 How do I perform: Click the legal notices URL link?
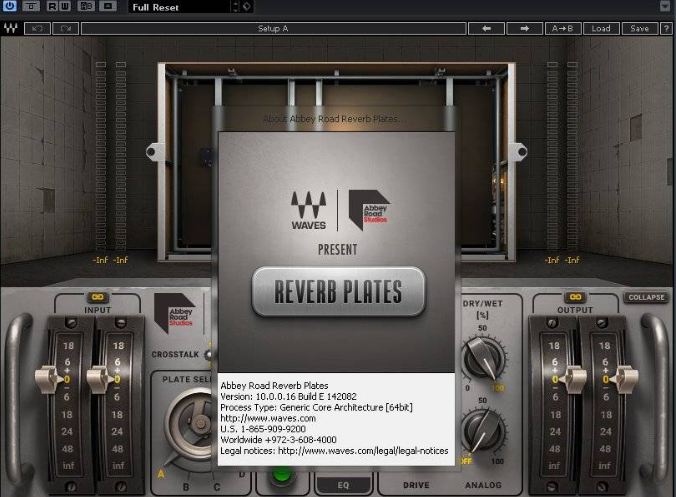point(363,450)
